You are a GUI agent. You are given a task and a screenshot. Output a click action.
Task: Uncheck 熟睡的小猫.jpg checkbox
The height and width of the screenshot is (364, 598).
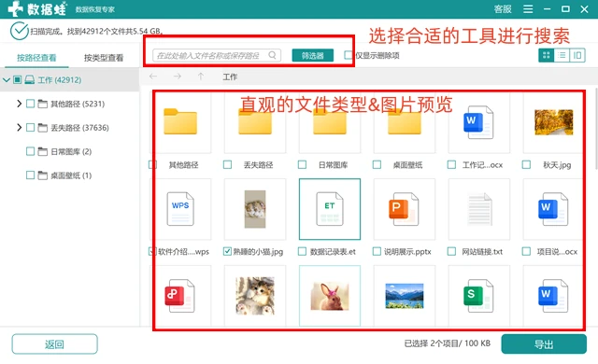227,251
